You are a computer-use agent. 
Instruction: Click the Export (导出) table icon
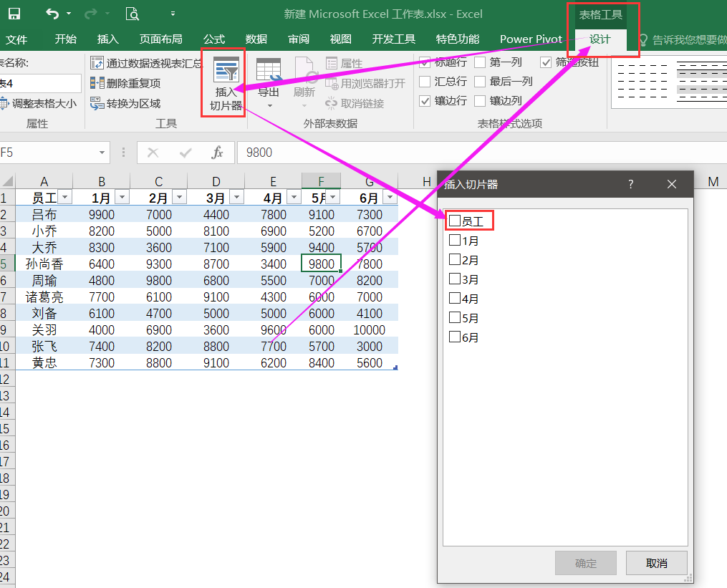(269, 70)
